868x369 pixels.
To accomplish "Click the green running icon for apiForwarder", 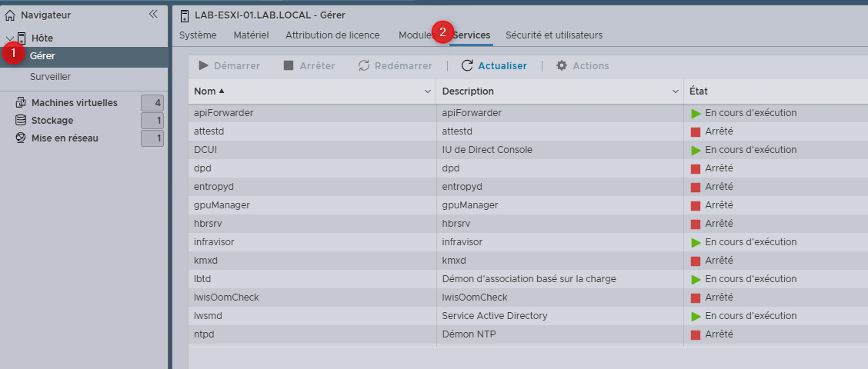I will tap(696, 113).
